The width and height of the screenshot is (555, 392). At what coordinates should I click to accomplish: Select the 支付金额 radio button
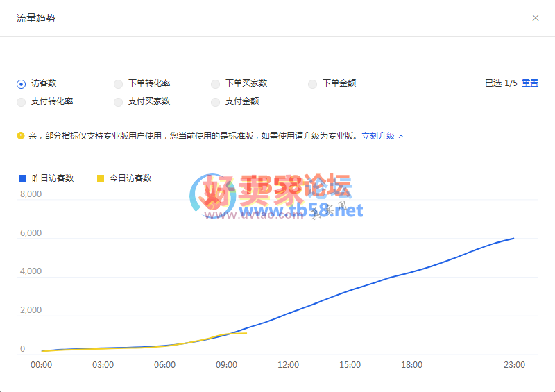pyautogui.click(x=216, y=102)
